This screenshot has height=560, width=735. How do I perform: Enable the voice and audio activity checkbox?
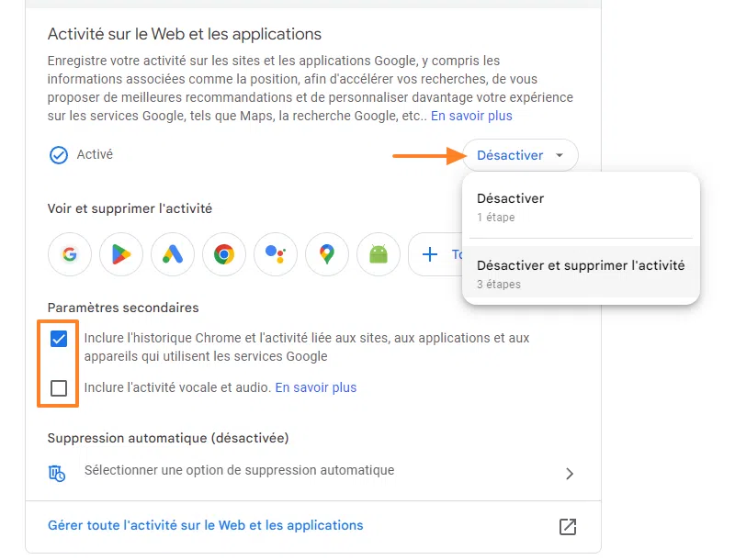pos(59,388)
